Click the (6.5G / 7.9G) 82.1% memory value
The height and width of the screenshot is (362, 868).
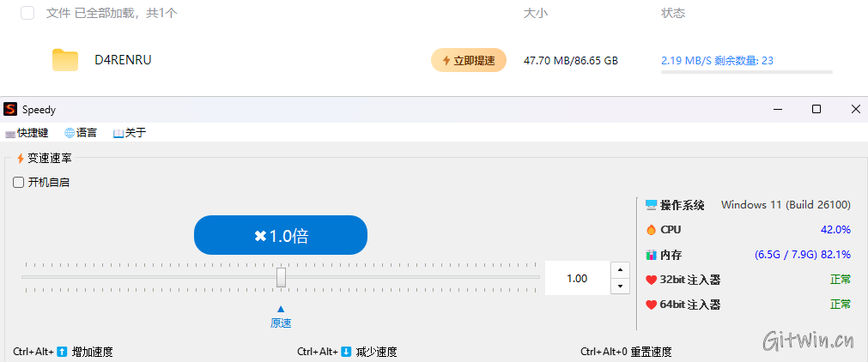(x=803, y=255)
